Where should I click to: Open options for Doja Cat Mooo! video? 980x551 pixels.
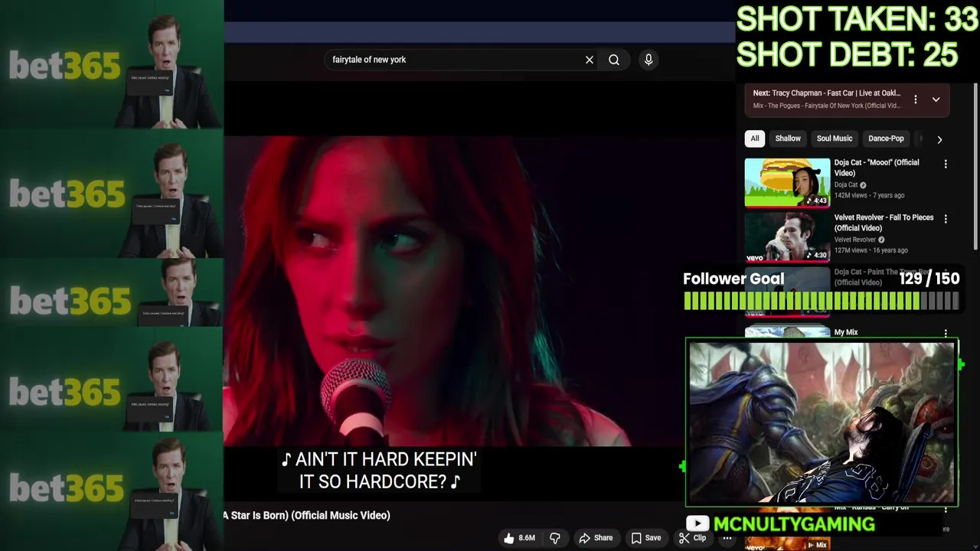click(946, 164)
